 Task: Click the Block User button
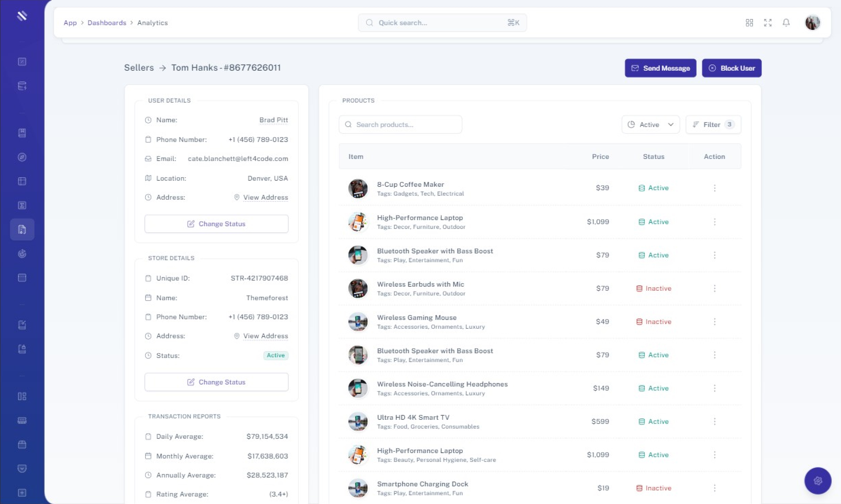[732, 68]
